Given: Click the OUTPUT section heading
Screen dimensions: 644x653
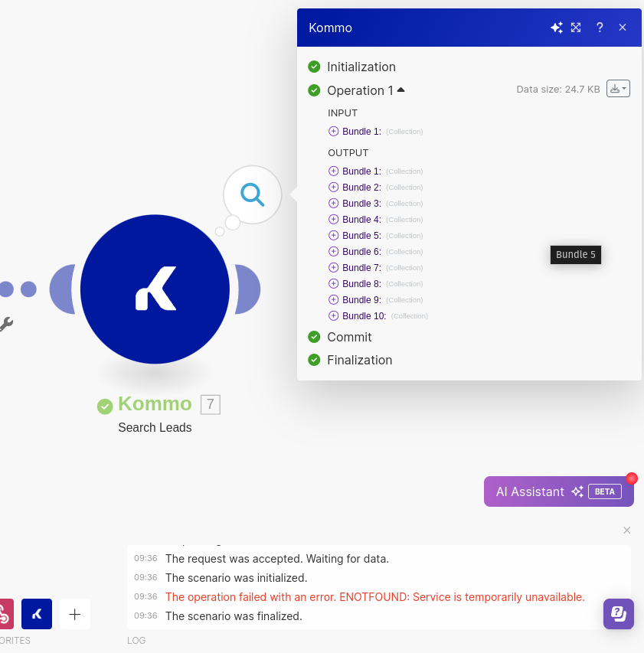Looking at the screenshot, I should coord(348,153).
